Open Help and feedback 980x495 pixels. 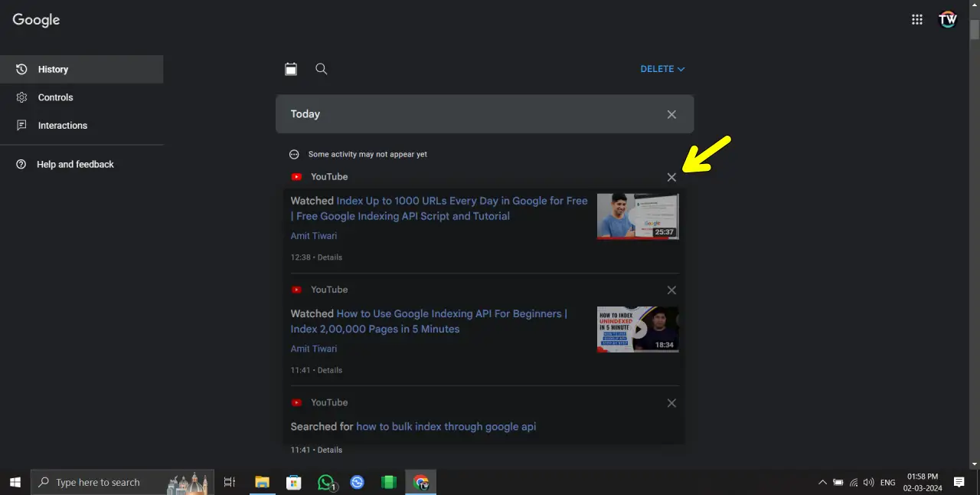pos(75,164)
